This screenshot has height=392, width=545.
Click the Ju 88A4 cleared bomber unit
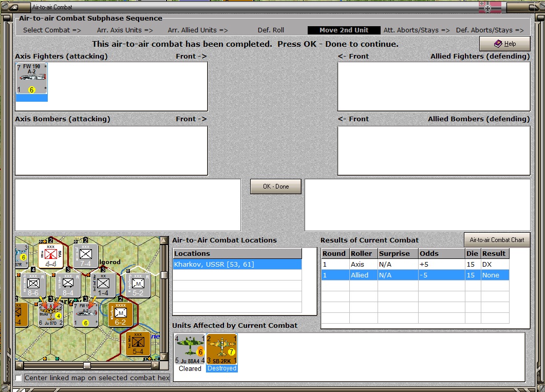click(190, 349)
